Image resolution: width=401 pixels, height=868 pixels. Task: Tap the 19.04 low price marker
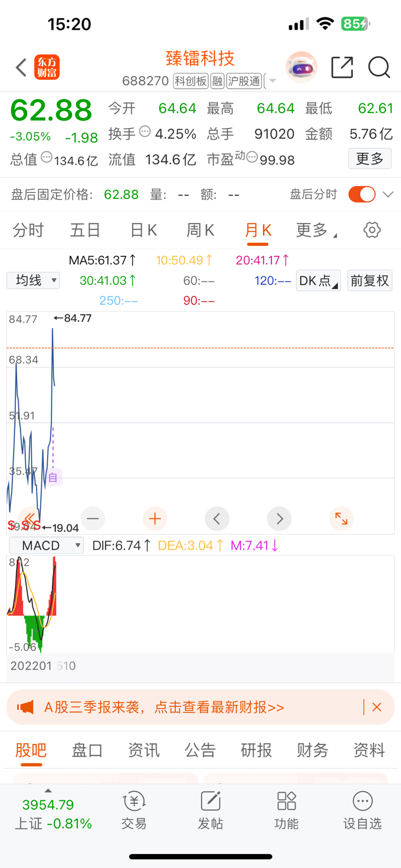(61, 528)
